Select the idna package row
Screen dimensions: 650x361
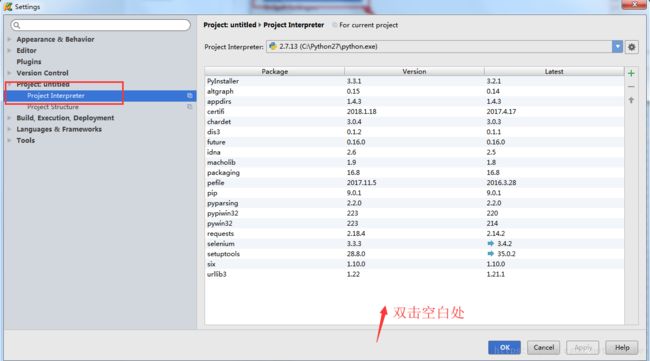pos(414,152)
